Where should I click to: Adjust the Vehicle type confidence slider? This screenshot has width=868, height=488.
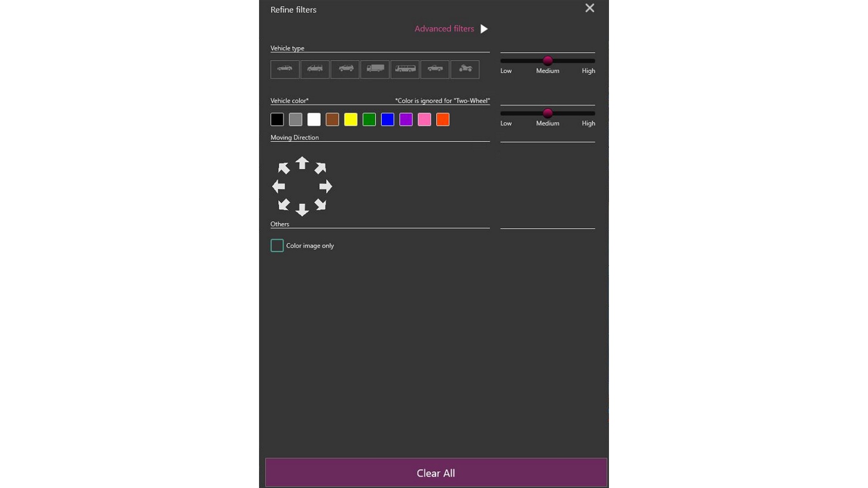click(547, 60)
